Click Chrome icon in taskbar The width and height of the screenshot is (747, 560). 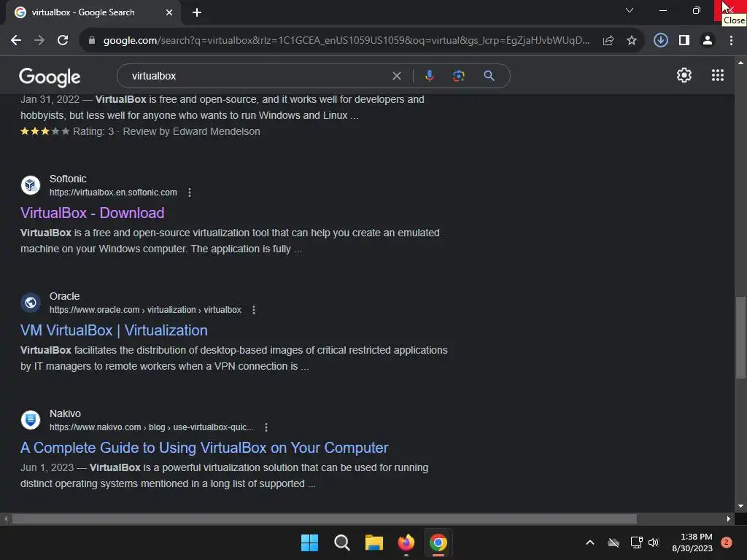pyautogui.click(x=438, y=542)
